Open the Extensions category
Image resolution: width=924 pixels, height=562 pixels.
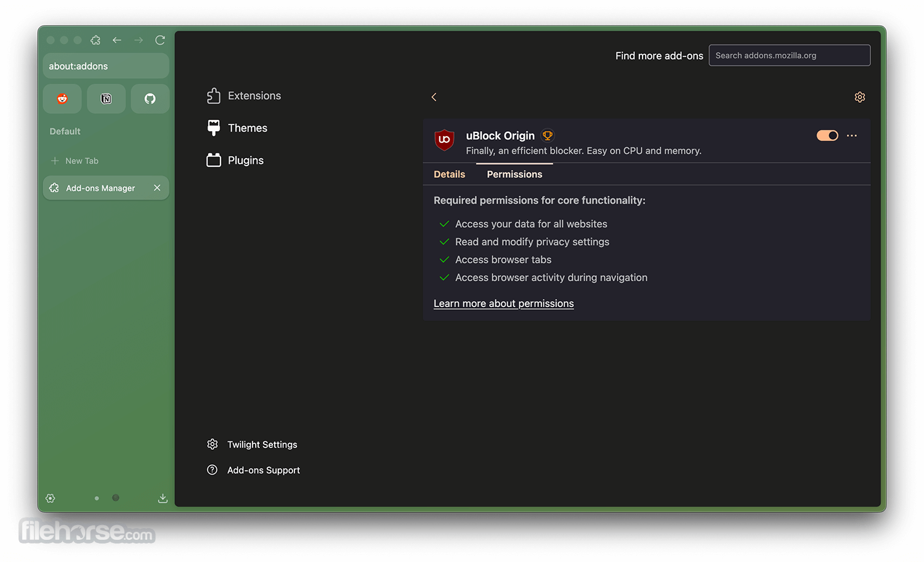[x=244, y=95]
